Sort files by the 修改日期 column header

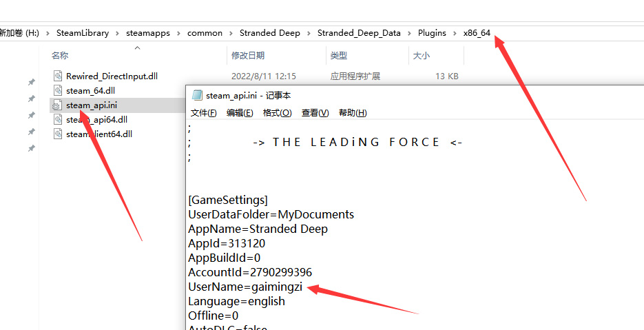(248, 56)
